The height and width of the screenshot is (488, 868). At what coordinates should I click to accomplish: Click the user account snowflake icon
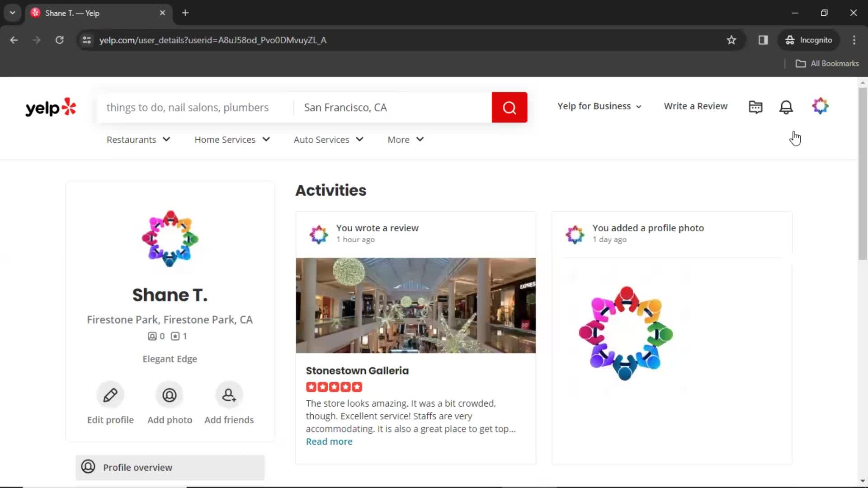[820, 106]
